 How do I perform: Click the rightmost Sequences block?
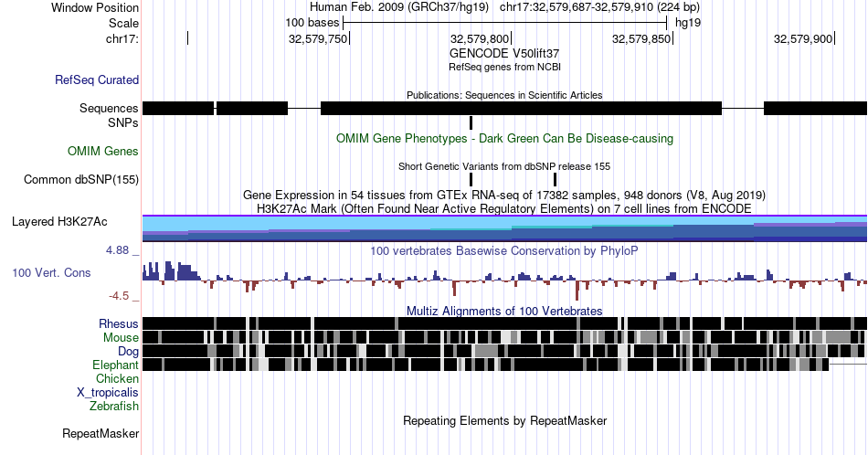pyautogui.click(x=815, y=109)
